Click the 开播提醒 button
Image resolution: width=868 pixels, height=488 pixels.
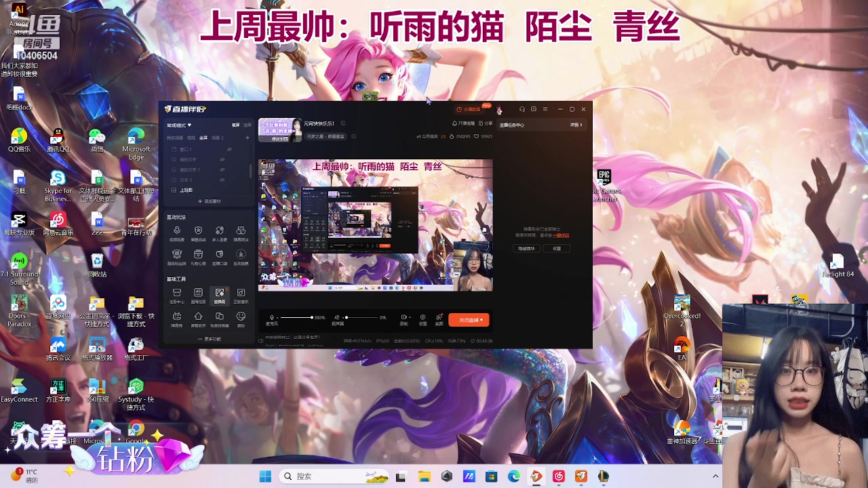(x=464, y=123)
